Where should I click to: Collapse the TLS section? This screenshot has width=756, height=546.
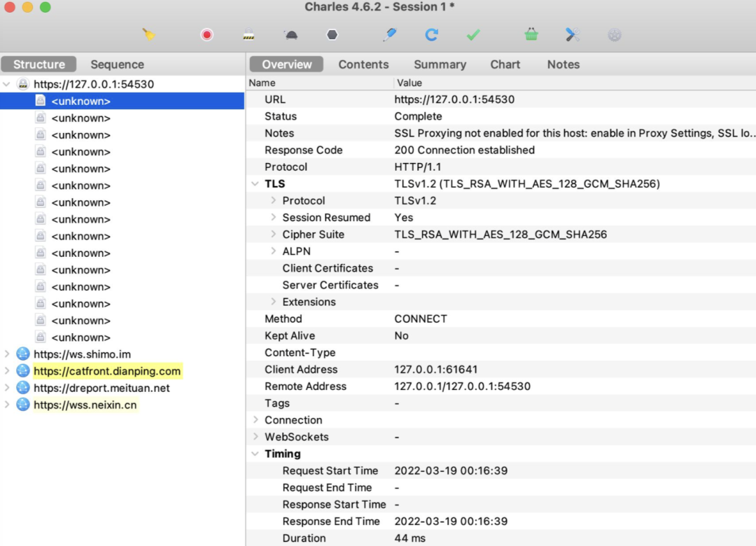(255, 184)
